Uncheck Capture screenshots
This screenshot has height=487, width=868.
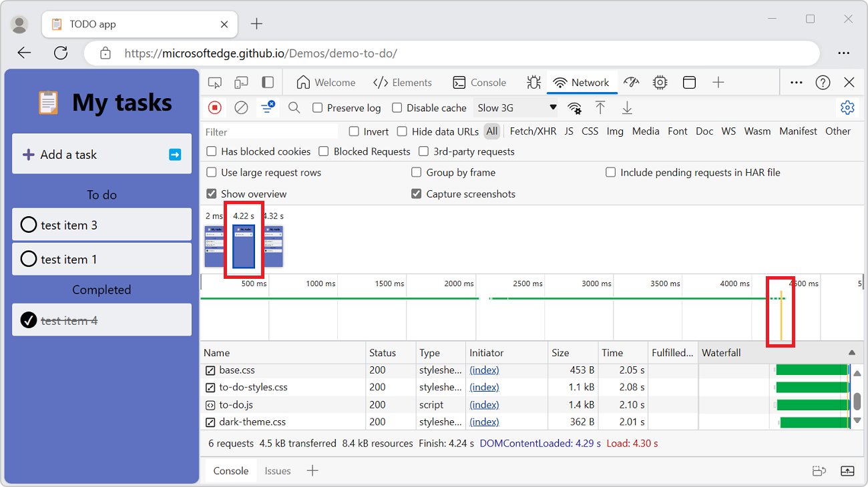(x=416, y=194)
